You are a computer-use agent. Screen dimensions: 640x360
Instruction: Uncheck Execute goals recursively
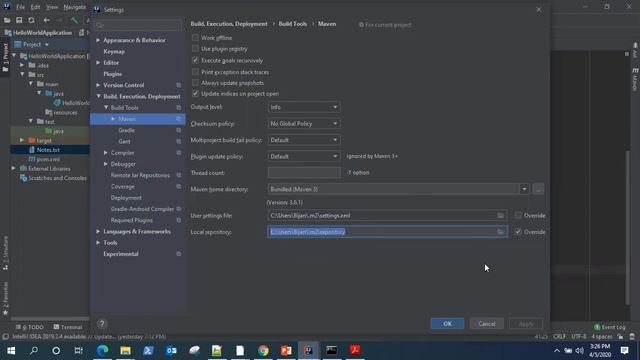tap(196, 60)
